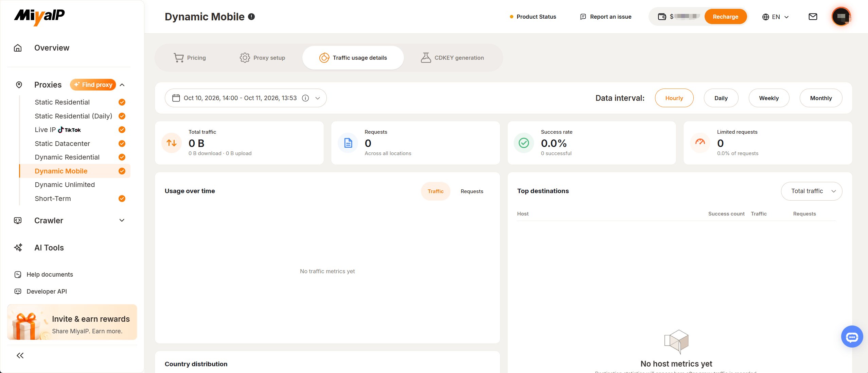Click the Success rate checkmark icon

[524, 143]
